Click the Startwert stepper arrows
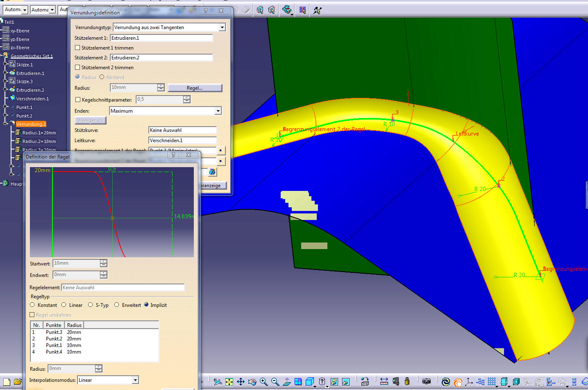 point(104,263)
